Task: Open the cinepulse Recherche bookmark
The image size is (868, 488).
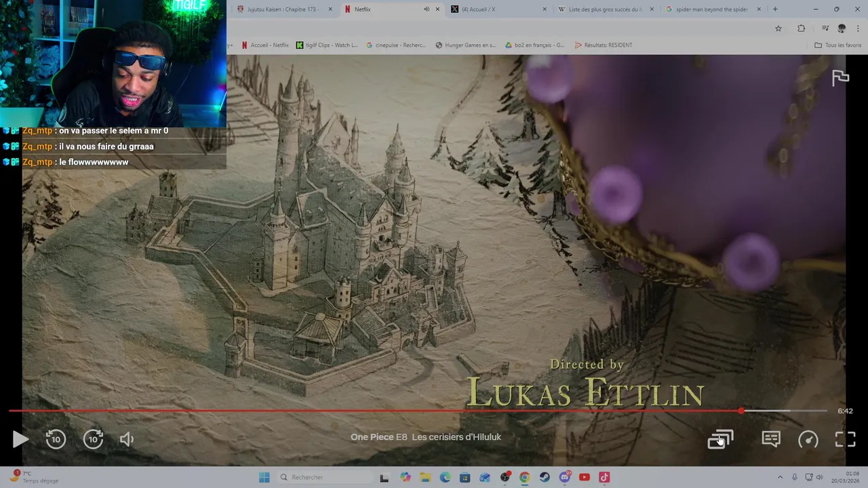Action: 396,45
